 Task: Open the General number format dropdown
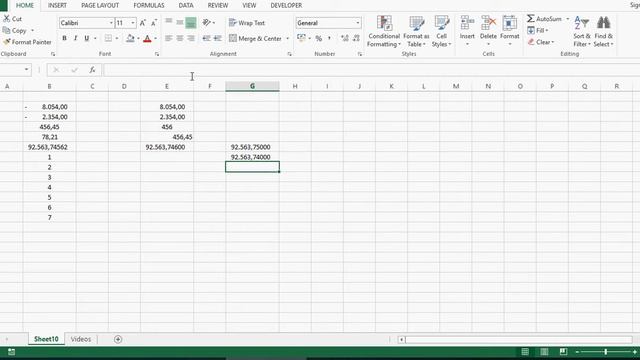pos(358,23)
